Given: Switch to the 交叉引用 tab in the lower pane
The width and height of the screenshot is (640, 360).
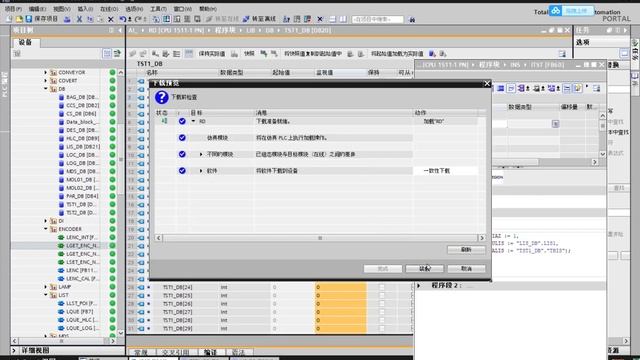Looking at the screenshot, I should [175, 352].
